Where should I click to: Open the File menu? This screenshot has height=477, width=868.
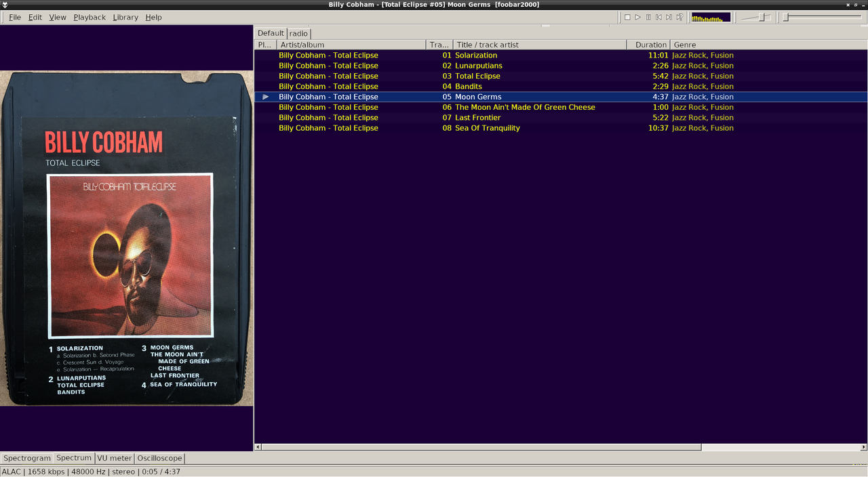click(15, 17)
